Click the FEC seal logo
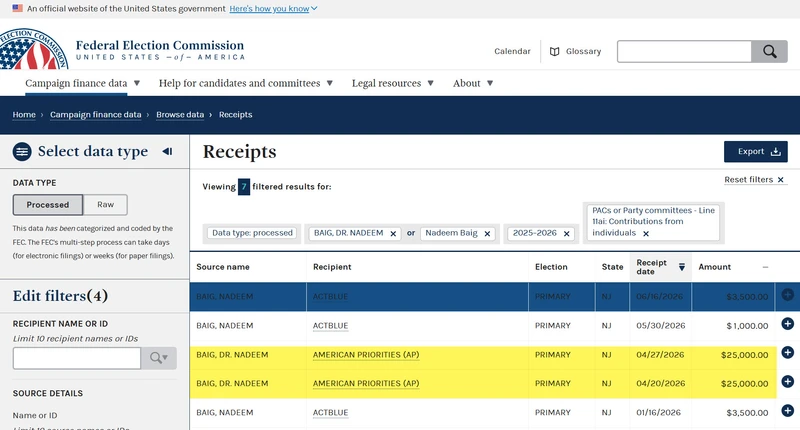Image resolution: width=800 pixels, height=430 pixels. pos(33,49)
